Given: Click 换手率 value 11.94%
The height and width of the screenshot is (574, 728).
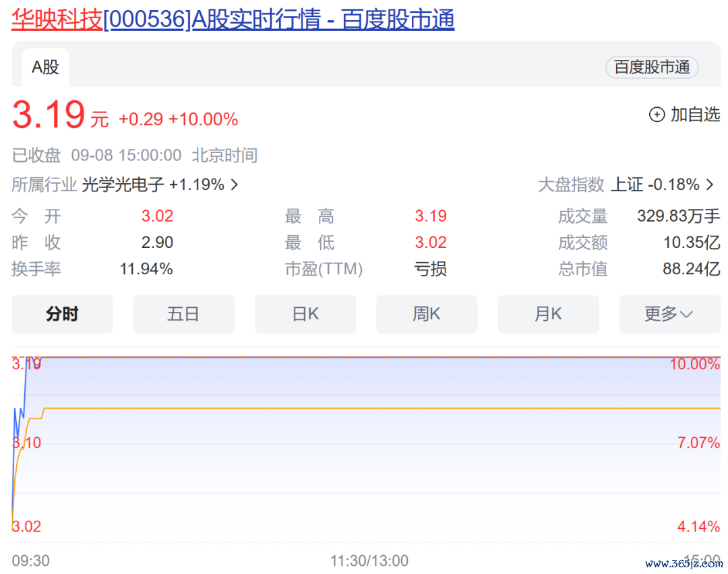Looking at the screenshot, I should 146,269.
